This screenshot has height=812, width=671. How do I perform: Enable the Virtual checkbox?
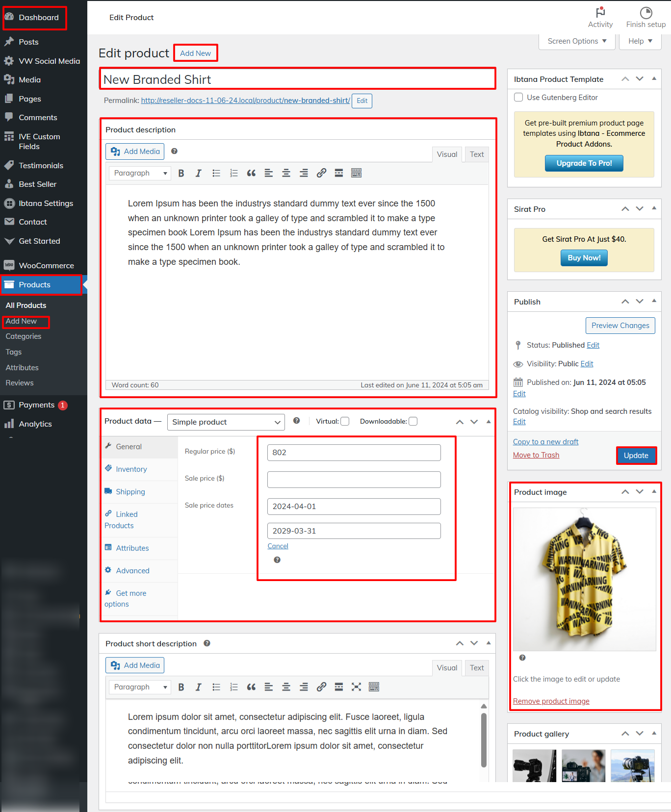345,421
